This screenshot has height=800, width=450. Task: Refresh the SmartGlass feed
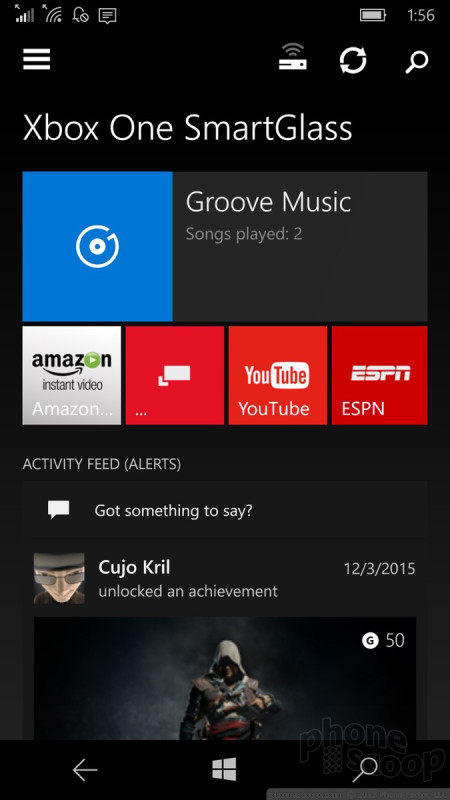click(353, 60)
